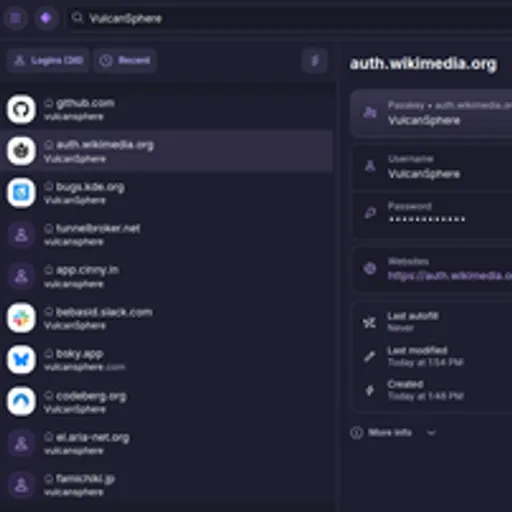512x512 pixels.
Task: Click the bugs.kde.org icon
Action: click(x=21, y=193)
